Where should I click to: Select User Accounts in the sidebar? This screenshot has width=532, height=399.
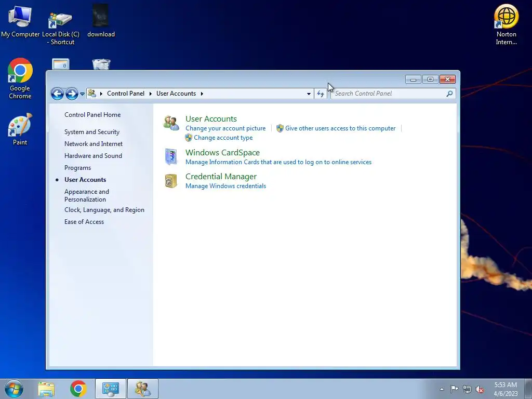point(85,179)
